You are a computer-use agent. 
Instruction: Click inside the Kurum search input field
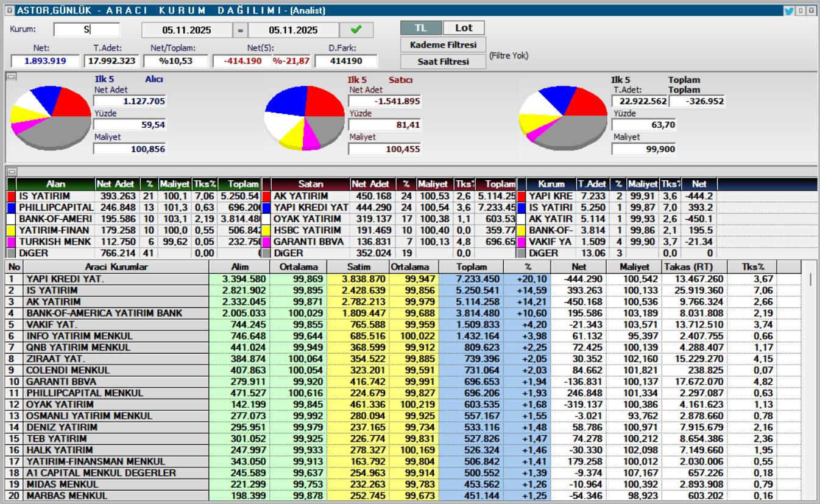tap(88, 29)
